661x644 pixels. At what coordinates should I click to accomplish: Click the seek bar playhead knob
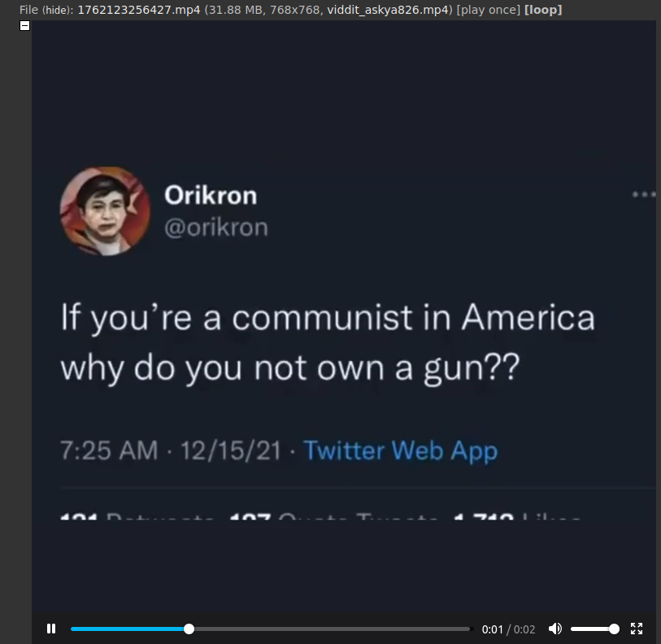click(189, 629)
